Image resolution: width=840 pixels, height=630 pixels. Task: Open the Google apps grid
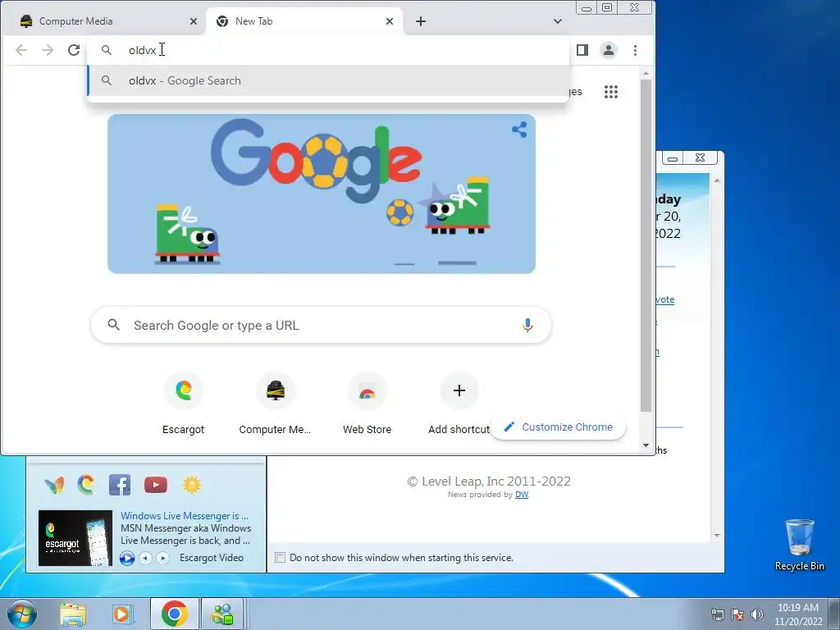point(610,92)
